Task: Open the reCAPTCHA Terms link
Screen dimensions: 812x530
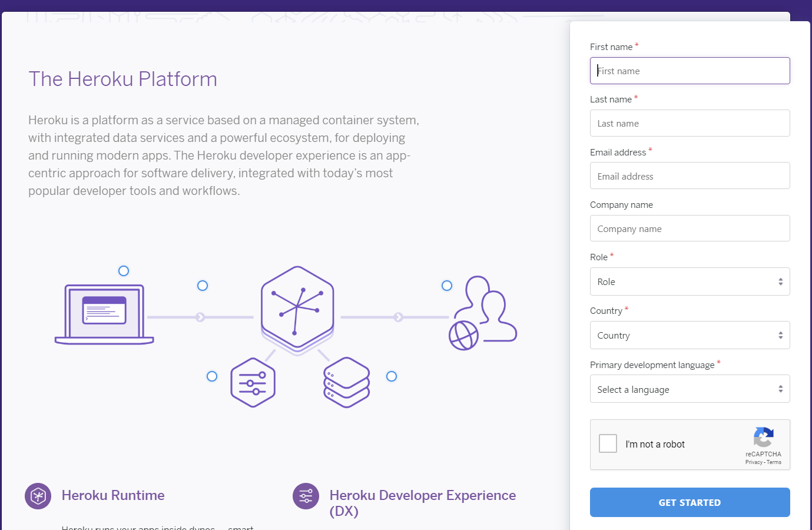Action: coord(774,462)
